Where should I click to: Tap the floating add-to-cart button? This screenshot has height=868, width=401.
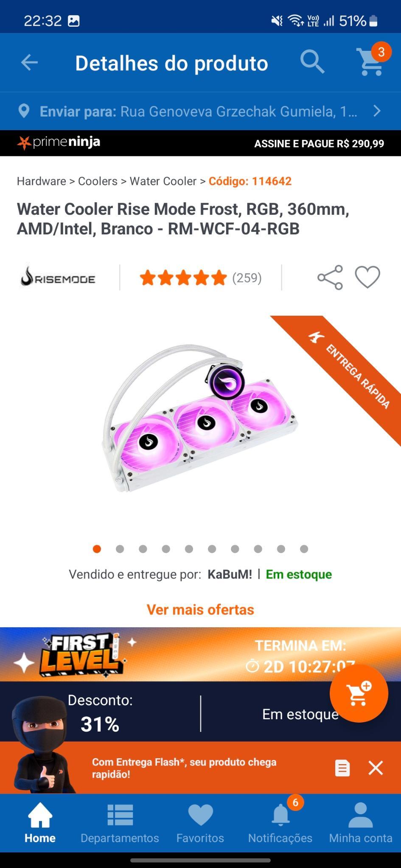359,693
